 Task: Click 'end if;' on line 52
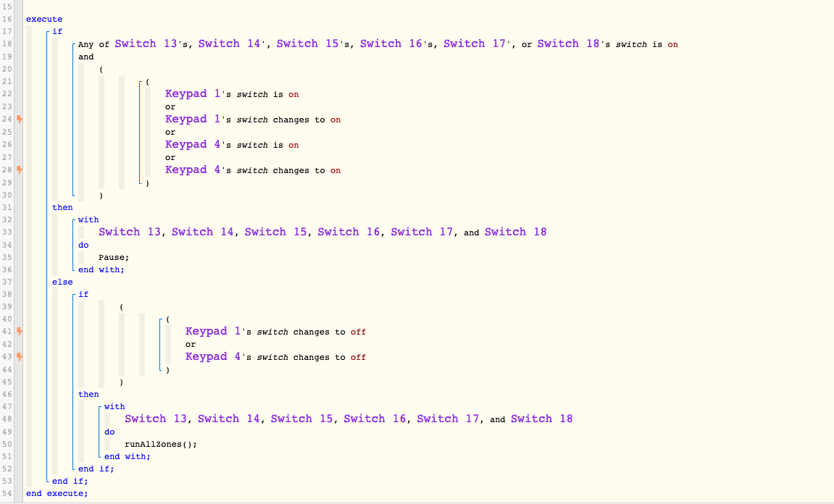point(96,469)
